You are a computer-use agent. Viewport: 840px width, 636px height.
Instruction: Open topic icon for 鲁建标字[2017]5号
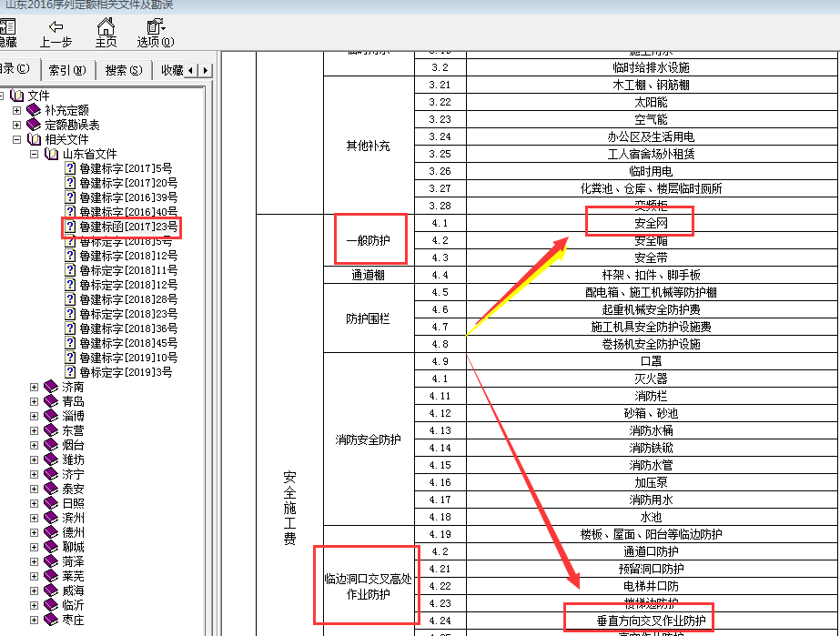(x=70, y=168)
